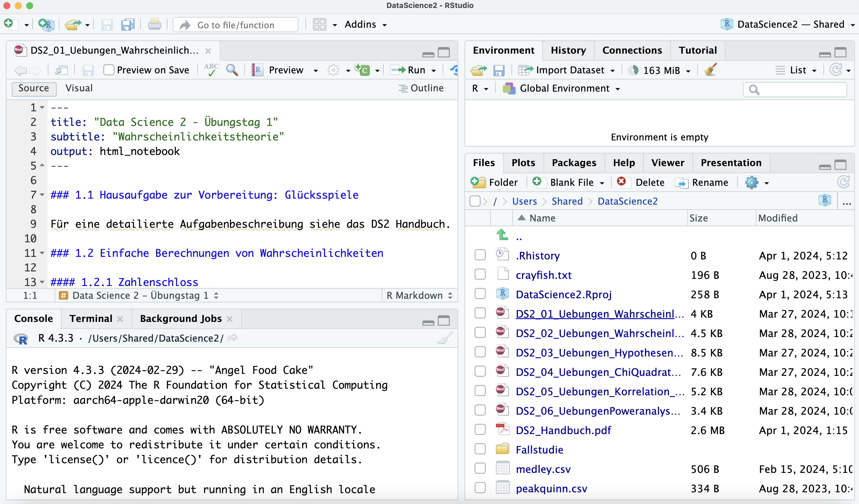Viewport: 859px width, 504px height.
Task: Select the DS2_Handbuch.pdf checkbox
Action: [x=480, y=430]
